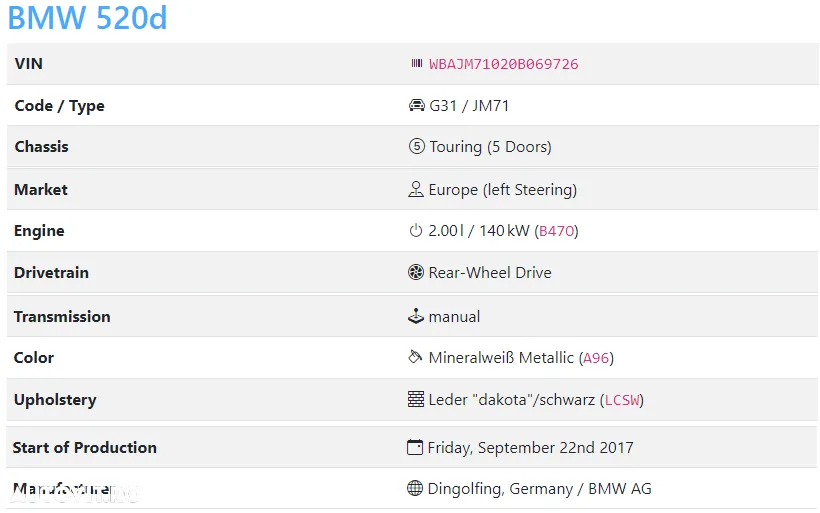Viewport: 820px width, 513px height.
Task: Open the A96 color code link
Action: pyautogui.click(x=596, y=358)
